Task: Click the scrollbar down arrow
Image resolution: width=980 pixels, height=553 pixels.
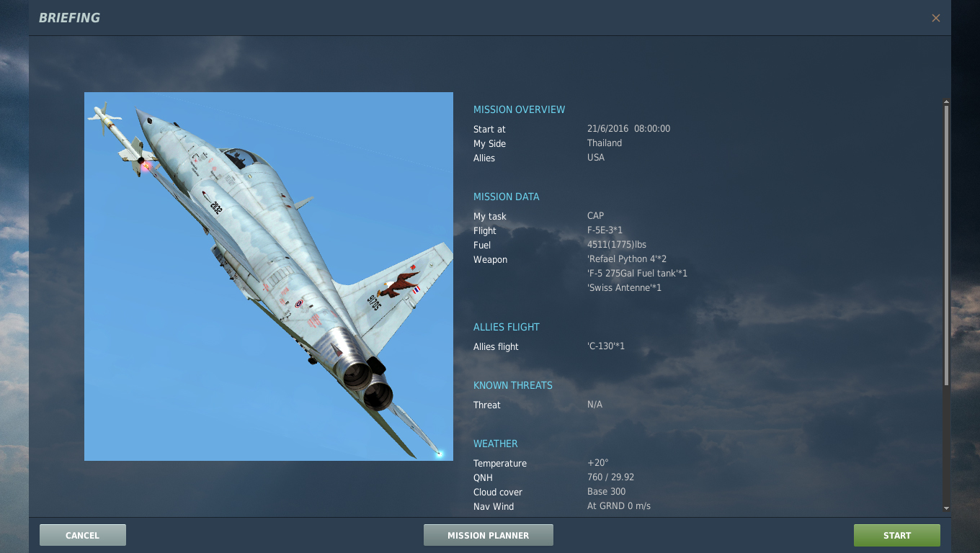Action: pyautogui.click(x=946, y=508)
